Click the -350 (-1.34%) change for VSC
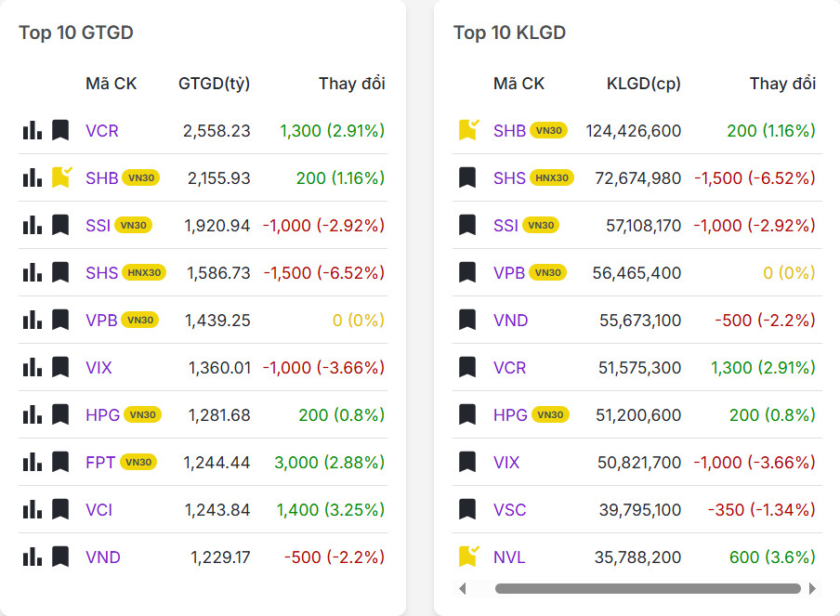 coord(761,510)
